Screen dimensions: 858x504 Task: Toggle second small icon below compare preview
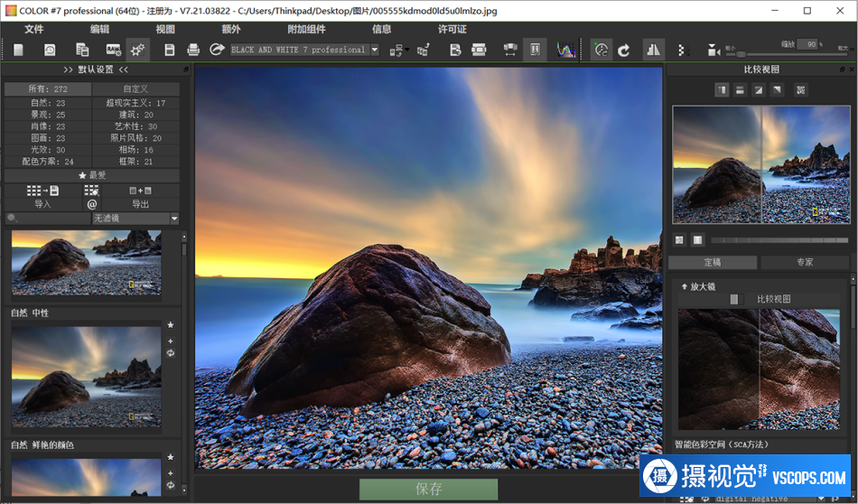point(697,239)
